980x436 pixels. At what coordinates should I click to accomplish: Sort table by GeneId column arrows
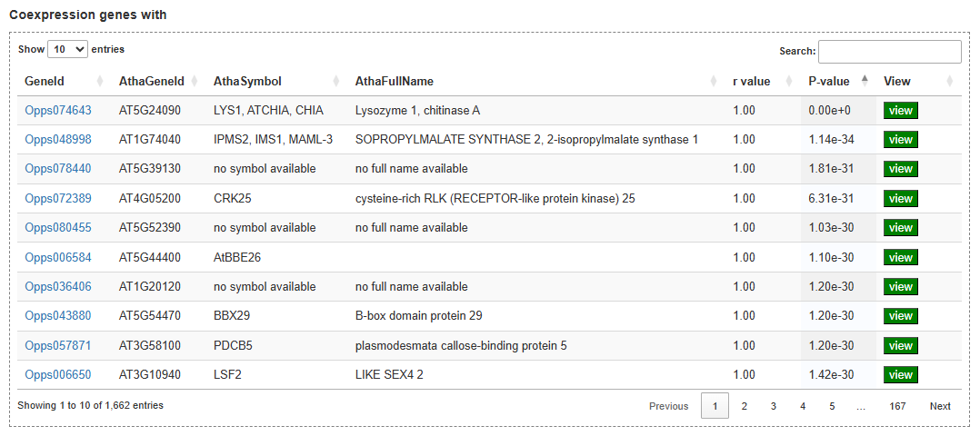point(100,82)
